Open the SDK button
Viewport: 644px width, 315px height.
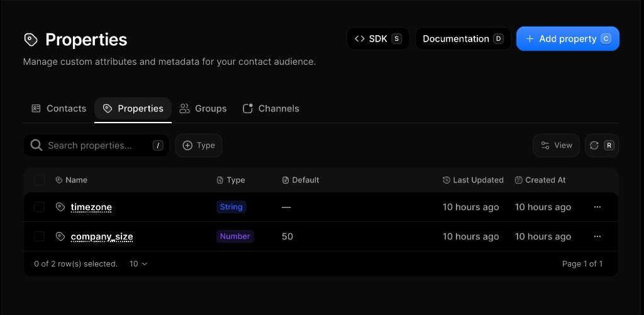point(378,38)
